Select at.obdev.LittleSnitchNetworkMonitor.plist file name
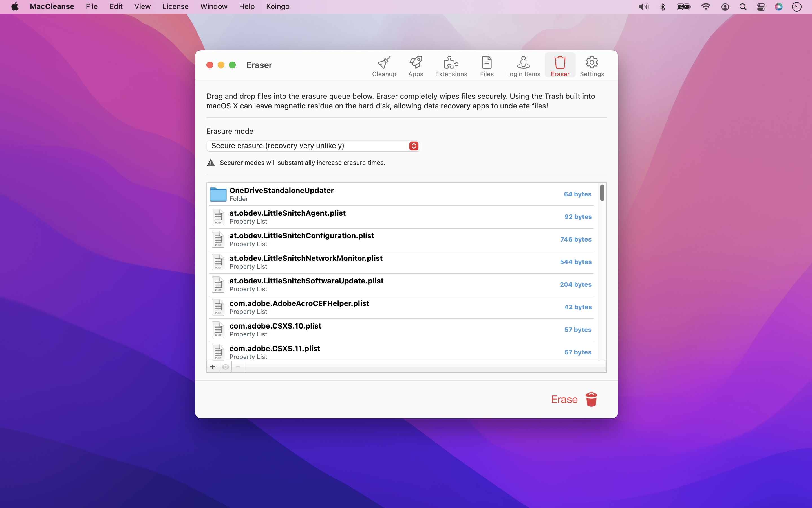The image size is (812, 508). [x=306, y=258]
